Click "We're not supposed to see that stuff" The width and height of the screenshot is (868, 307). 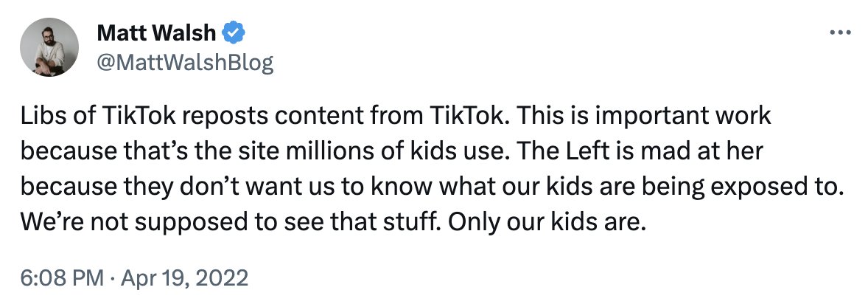point(231,223)
